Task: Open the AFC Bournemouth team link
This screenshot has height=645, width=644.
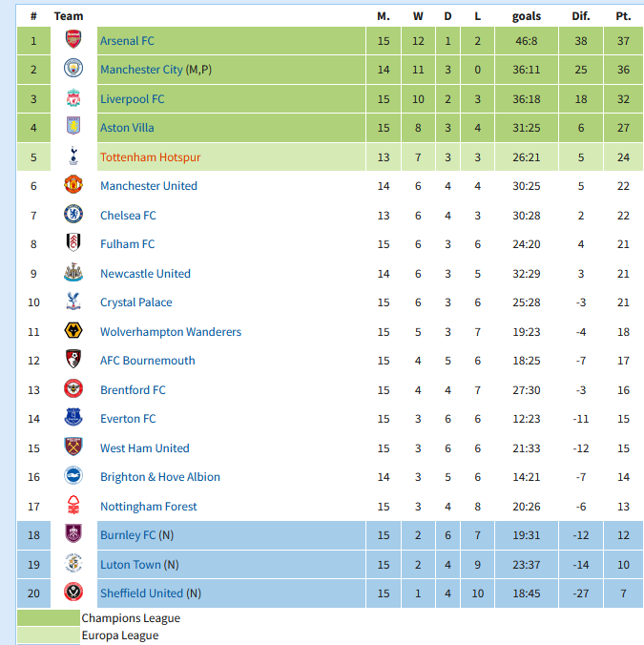Action: [148, 361]
